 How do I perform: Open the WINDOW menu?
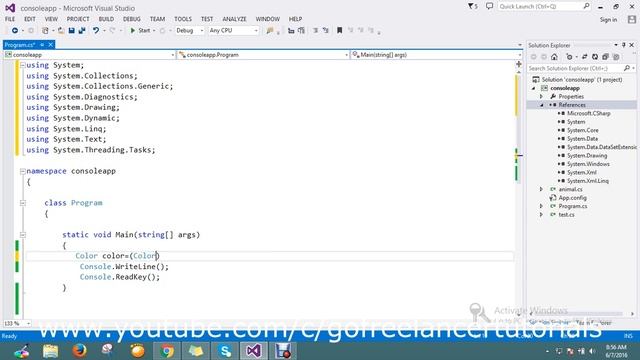pyautogui.click(x=267, y=19)
